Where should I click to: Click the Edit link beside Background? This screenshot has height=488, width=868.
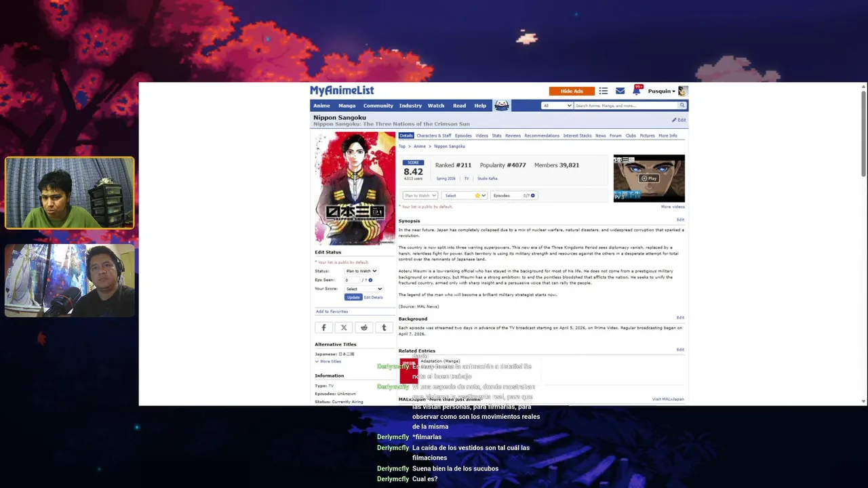[680, 317]
